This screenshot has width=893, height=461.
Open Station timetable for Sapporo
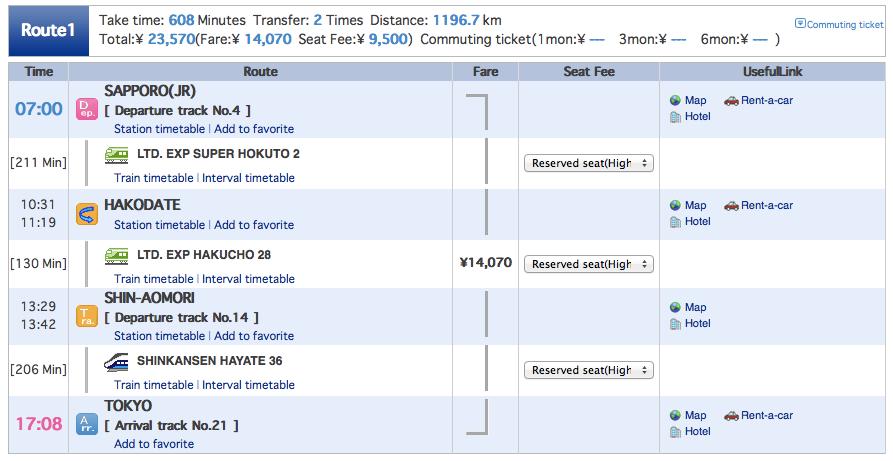pyautogui.click(x=159, y=129)
